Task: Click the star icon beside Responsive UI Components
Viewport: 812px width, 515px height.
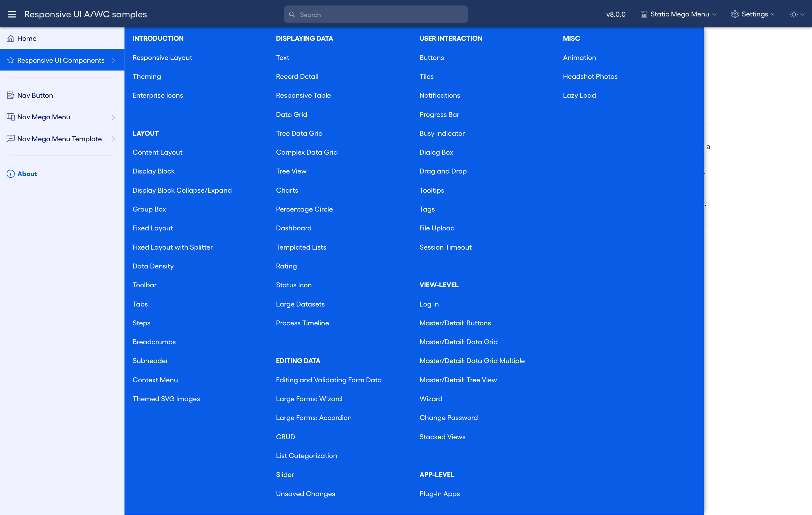Action: click(10, 60)
